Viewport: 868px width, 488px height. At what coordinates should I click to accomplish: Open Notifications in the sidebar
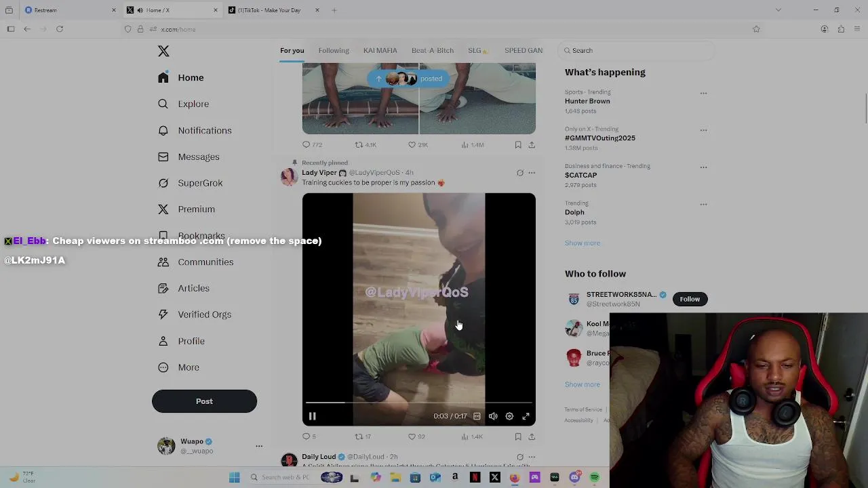point(195,130)
